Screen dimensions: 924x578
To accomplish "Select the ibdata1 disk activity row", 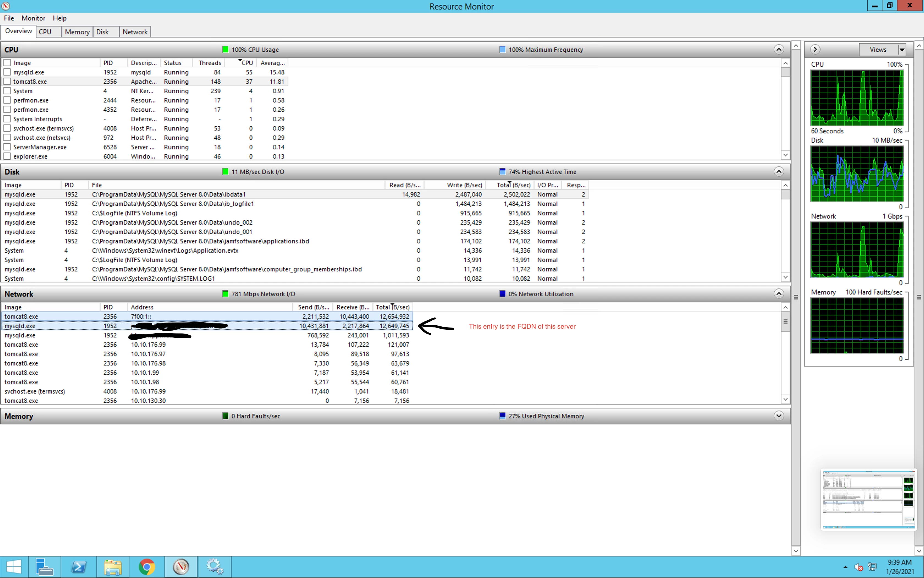I will point(295,194).
